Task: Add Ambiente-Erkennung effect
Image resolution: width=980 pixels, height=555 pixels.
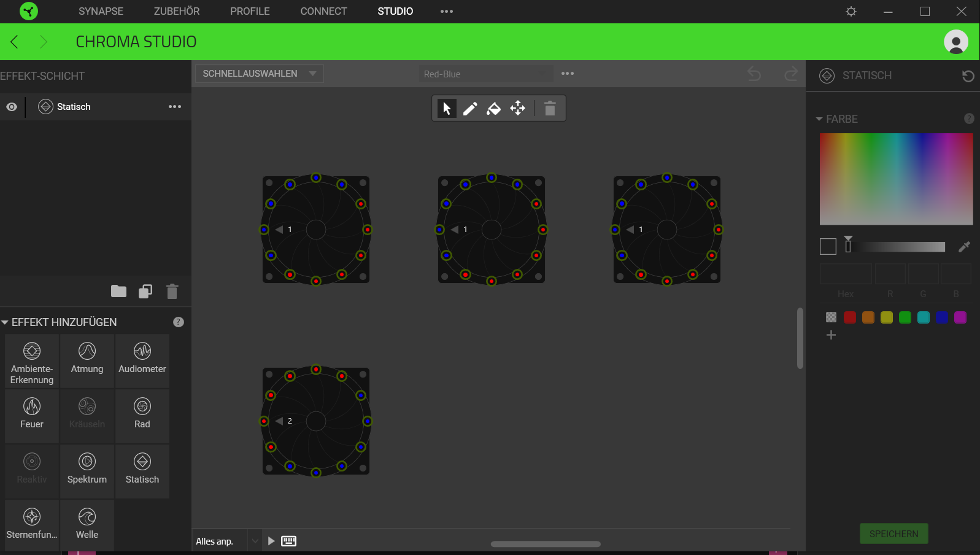Action: click(x=32, y=362)
